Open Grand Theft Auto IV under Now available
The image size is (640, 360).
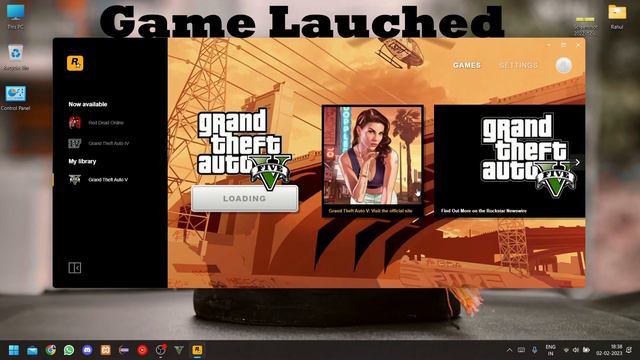99,143
